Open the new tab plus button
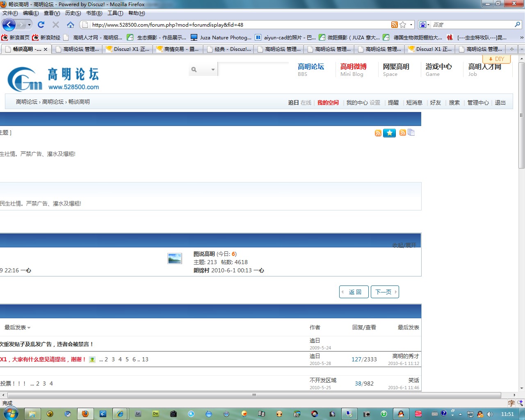Viewport: 525px width, 420px height. click(x=511, y=49)
